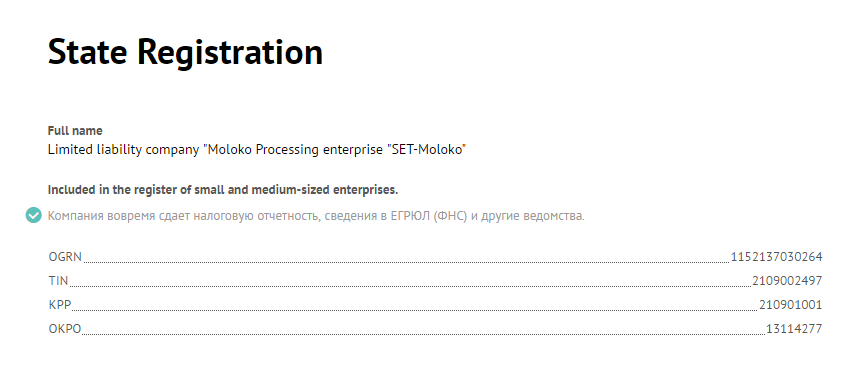Click the TIN value 2109002497
This screenshot has height=373, width=852.
[x=787, y=281]
